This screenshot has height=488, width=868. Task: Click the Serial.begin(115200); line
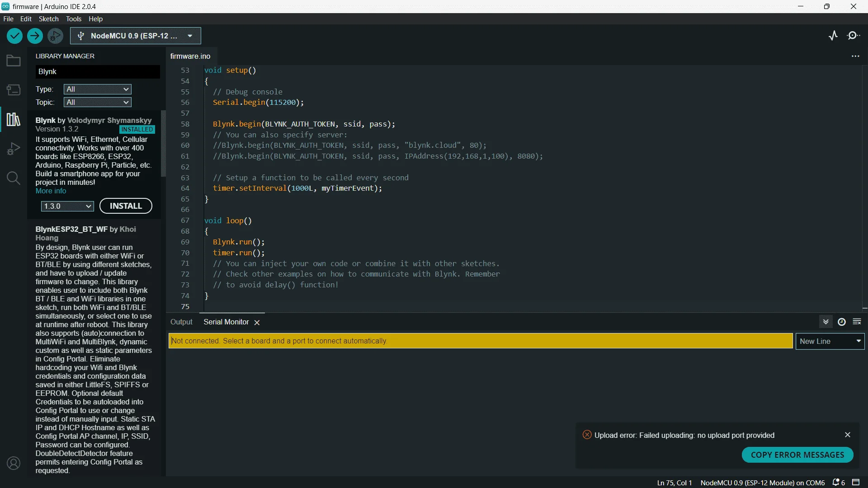(258, 103)
